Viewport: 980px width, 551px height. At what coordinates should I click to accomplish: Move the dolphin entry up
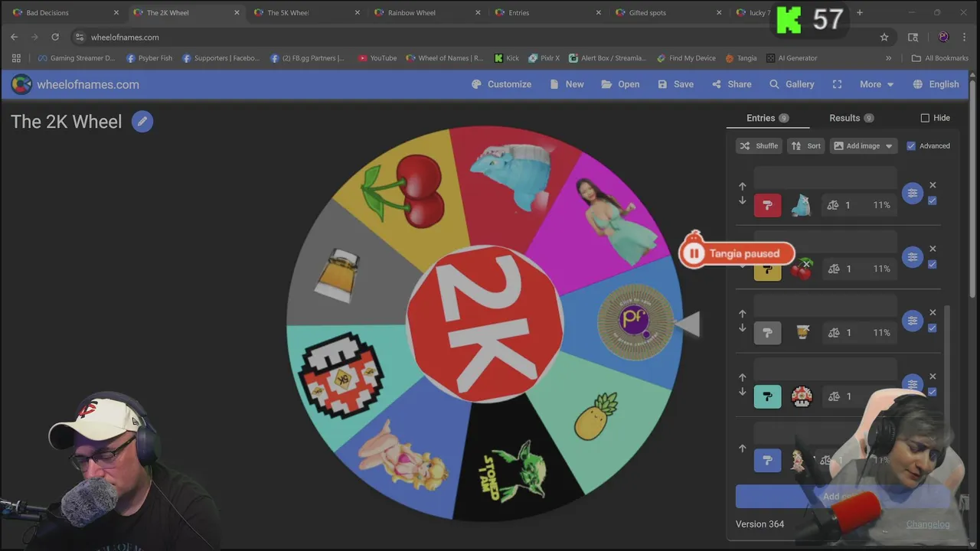click(742, 186)
